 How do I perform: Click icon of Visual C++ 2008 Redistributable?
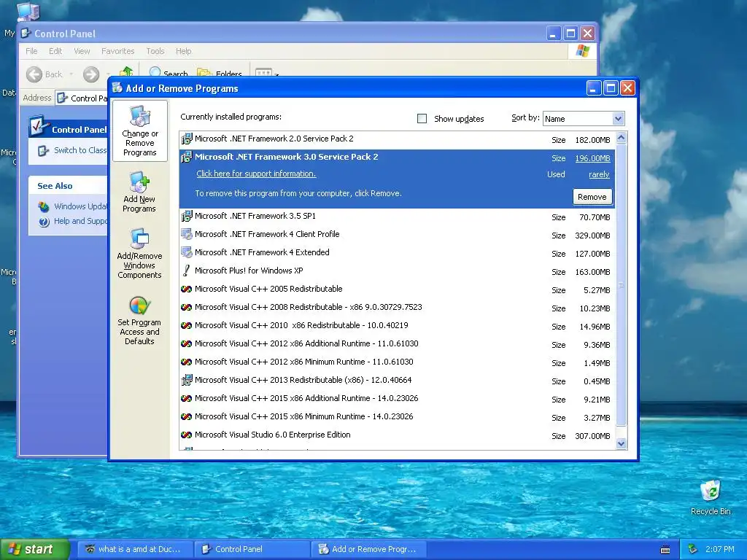click(x=186, y=307)
